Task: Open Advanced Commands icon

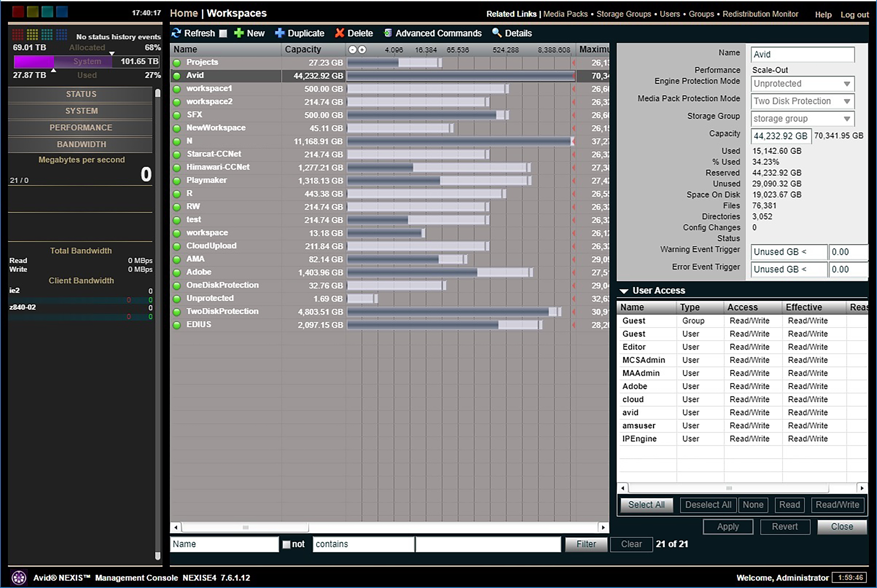Action: pyautogui.click(x=388, y=33)
